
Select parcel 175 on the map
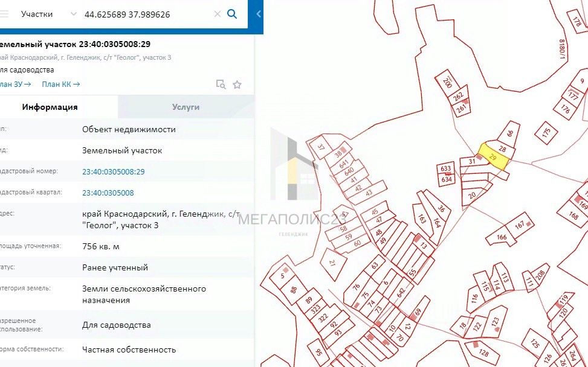(546, 133)
